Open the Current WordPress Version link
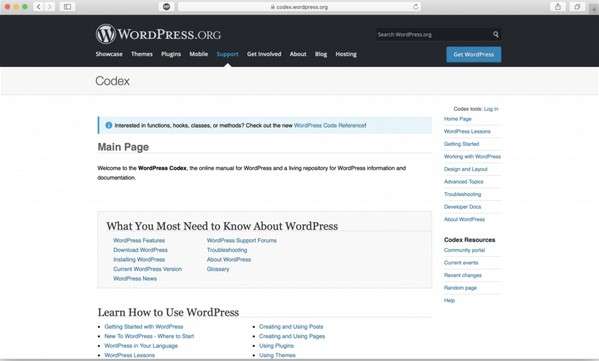The width and height of the screenshot is (599, 361). point(147,269)
